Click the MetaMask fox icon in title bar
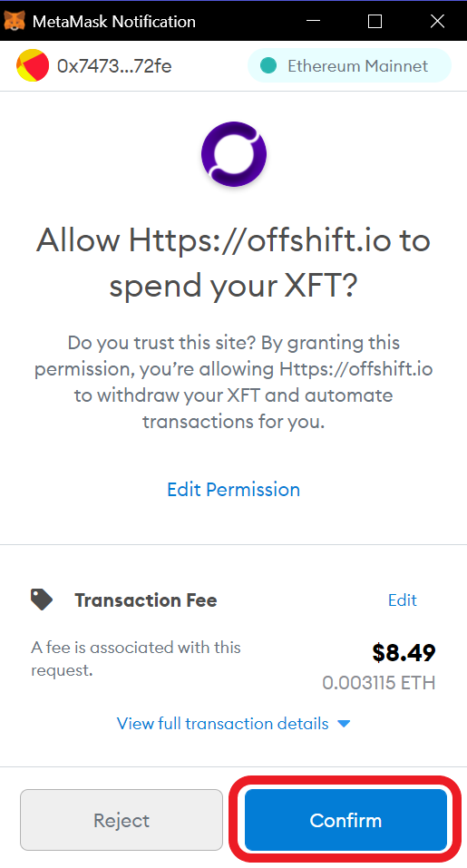Screen dimensions: 467x868 tap(15, 21)
